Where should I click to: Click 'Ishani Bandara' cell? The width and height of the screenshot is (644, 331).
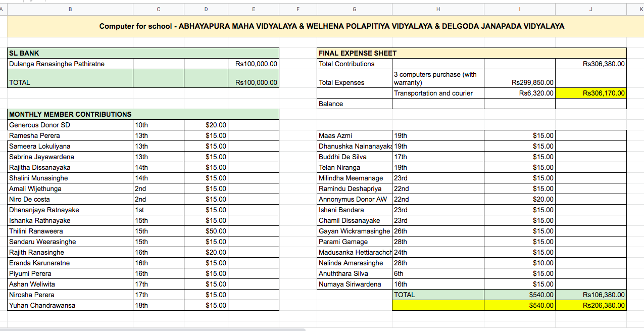(355, 210)
